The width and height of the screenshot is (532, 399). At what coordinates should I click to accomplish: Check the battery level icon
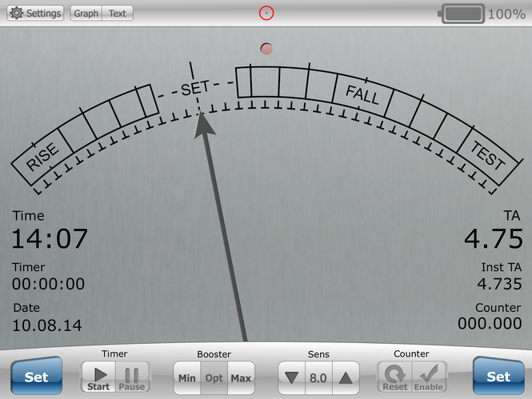click(464, 14)
